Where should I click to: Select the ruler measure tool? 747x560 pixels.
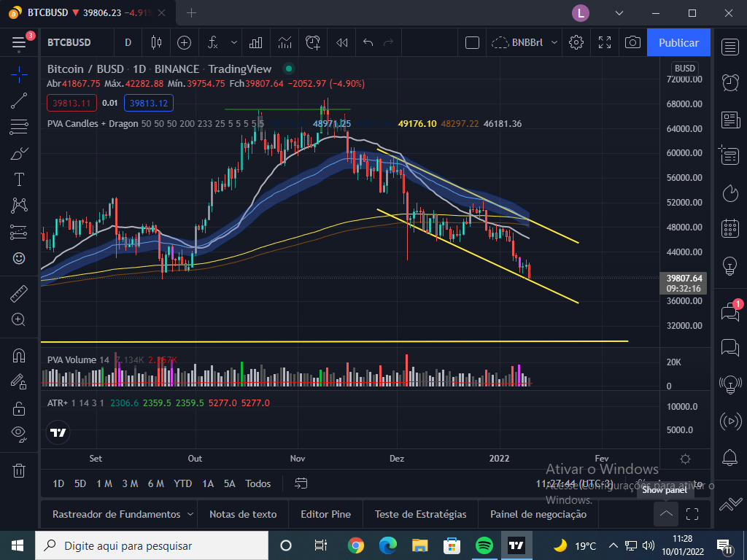point(18,294)
